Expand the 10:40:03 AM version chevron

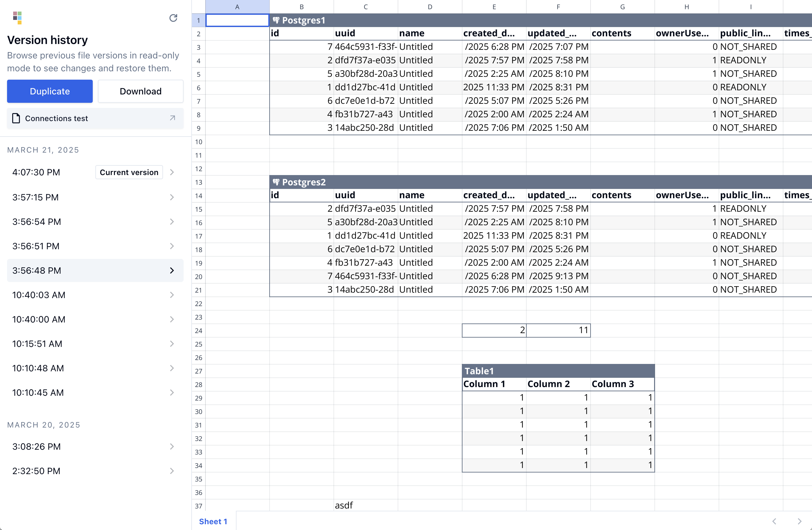pos(172,295)
